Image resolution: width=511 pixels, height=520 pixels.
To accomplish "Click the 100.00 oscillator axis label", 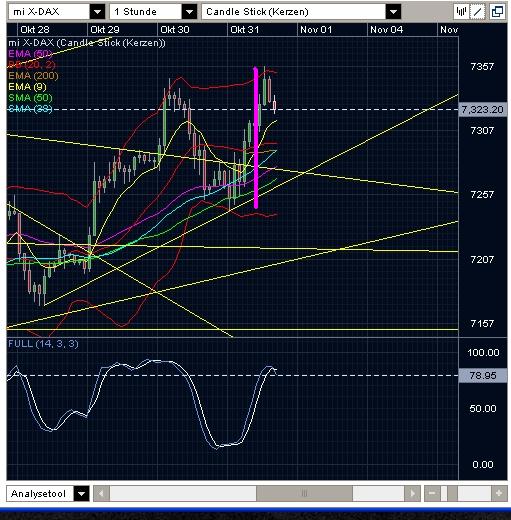I will coord(483,352).
